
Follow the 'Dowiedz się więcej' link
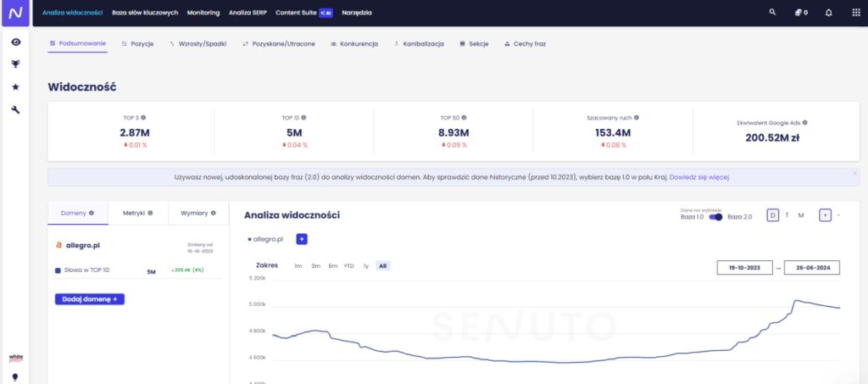(698, 177)
